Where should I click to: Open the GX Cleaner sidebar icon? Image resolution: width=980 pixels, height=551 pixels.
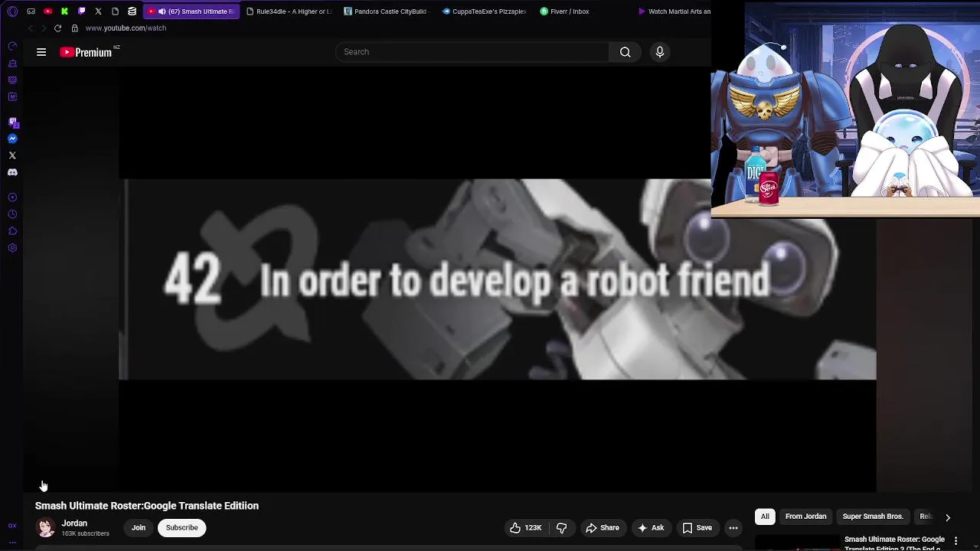12,63
